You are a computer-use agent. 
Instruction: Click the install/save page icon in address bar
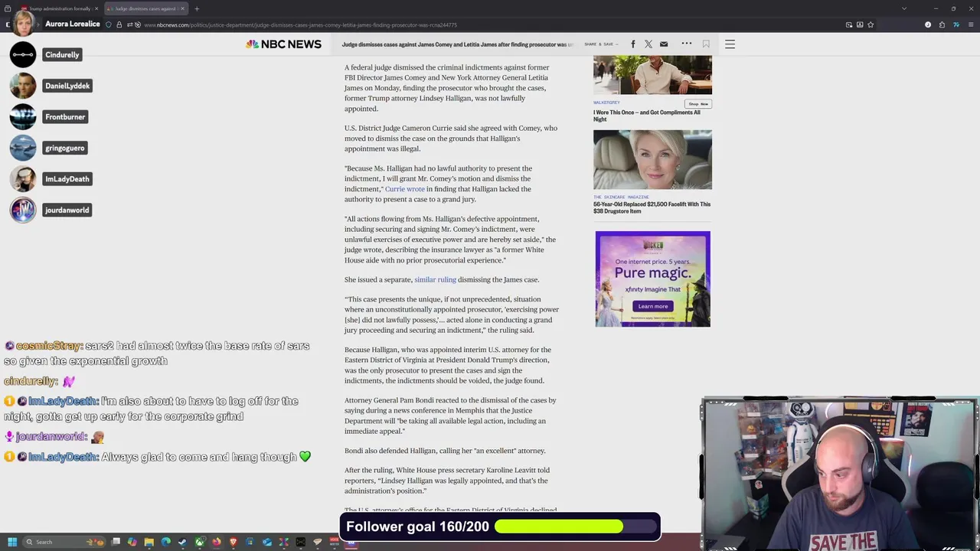(x=860, y=24)
